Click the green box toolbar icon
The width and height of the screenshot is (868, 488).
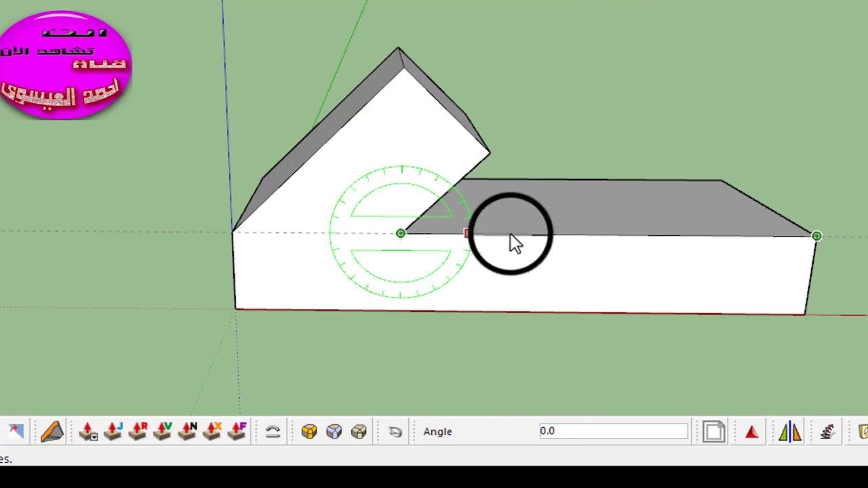pyautogui.click(x=359, y=432)
